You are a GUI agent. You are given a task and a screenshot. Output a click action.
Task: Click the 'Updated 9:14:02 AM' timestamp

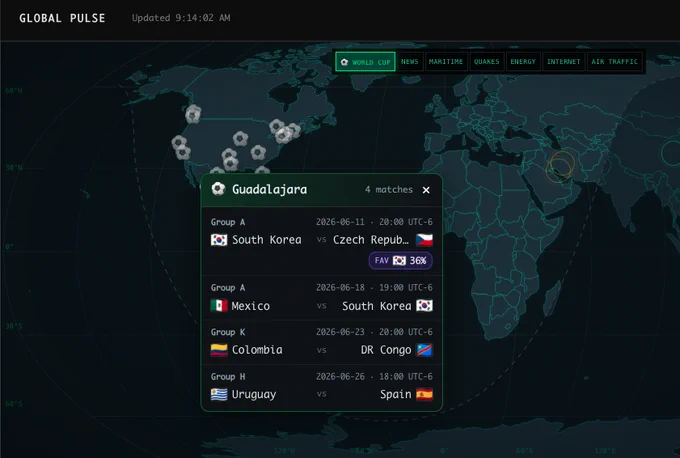point(181,18)
